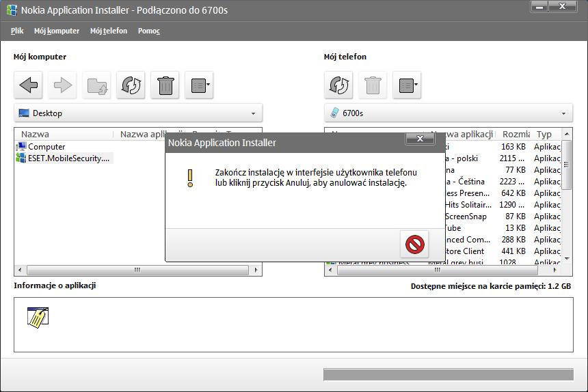The image size is (588, 392).
Task: Click the Nazwa column header in computer list
Action: point(64,134)
